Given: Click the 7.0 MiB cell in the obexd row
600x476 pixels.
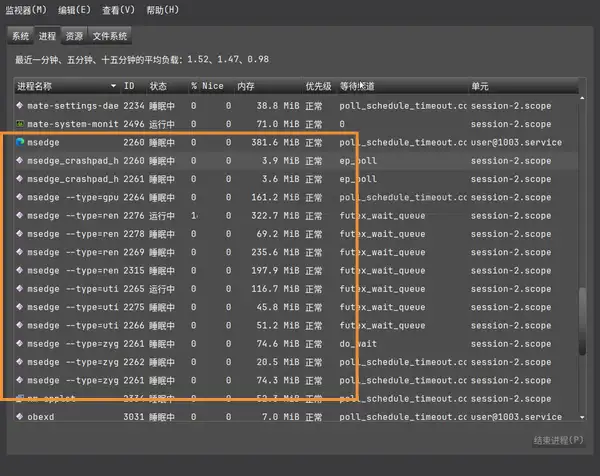Looking at the screenshot, I should pos(280,417).
